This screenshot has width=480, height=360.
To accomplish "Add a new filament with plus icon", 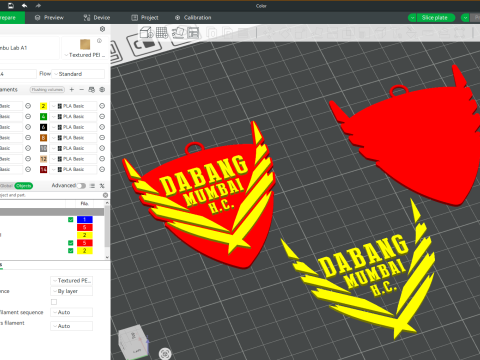I will (72, 89).
